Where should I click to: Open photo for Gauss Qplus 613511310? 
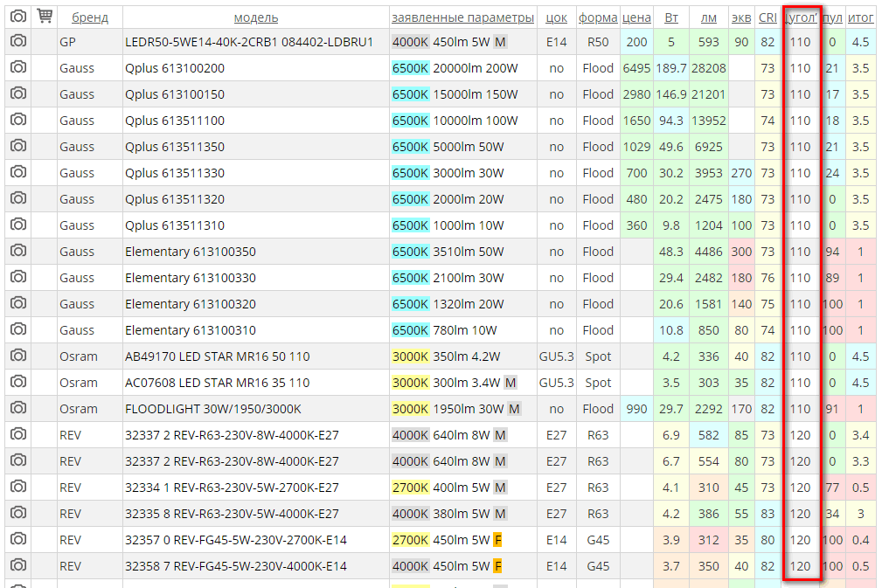tap(18, 225)
